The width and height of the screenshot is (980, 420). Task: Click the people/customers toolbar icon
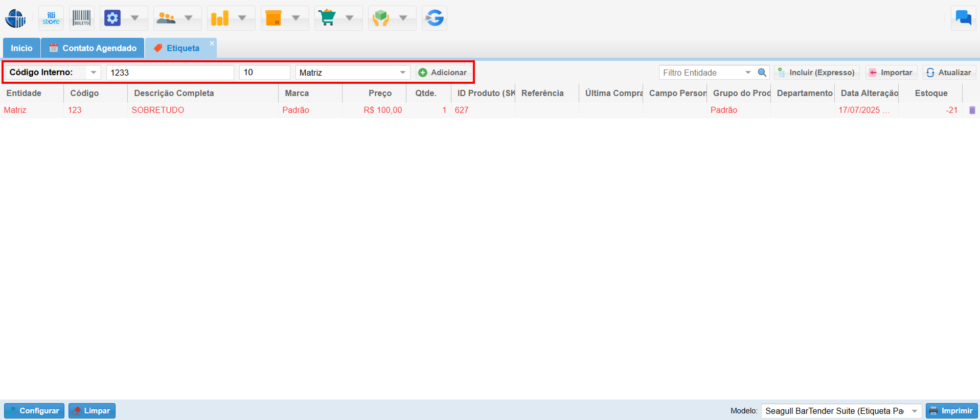[166, 18]
